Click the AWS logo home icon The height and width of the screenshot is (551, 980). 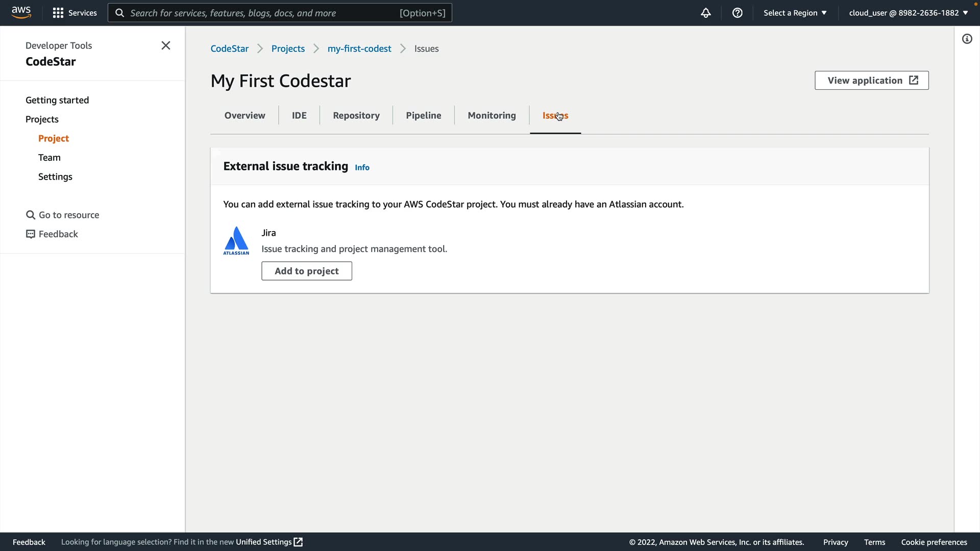point(21,12)
